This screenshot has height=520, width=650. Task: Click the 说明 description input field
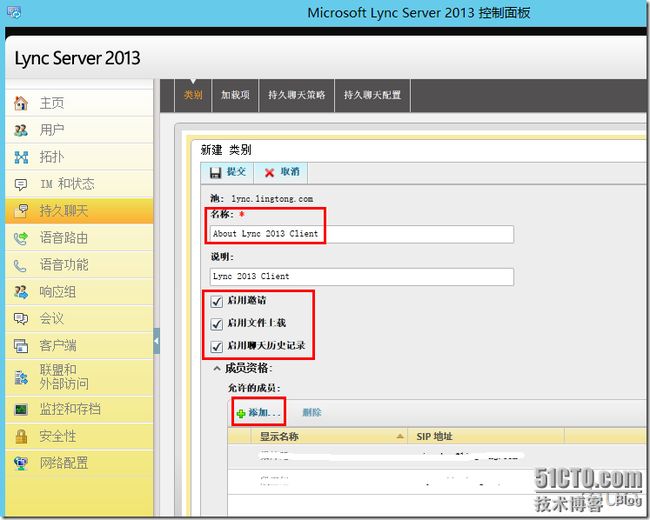(x=362, y=277)
